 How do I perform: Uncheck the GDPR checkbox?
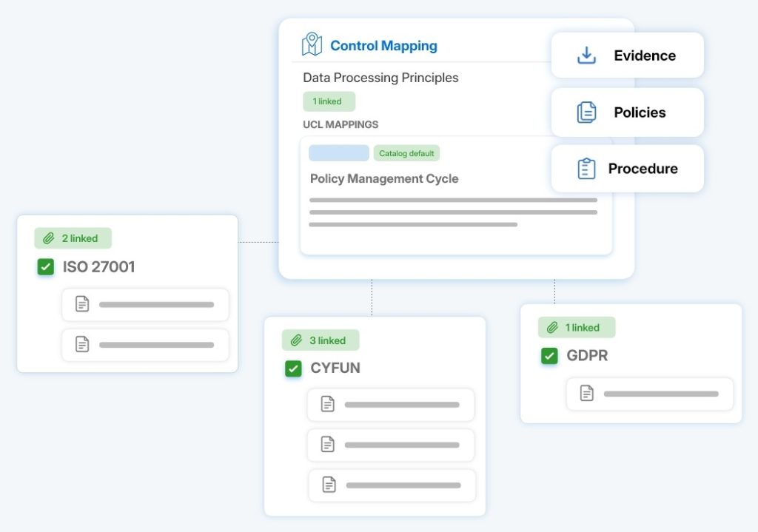549,356
